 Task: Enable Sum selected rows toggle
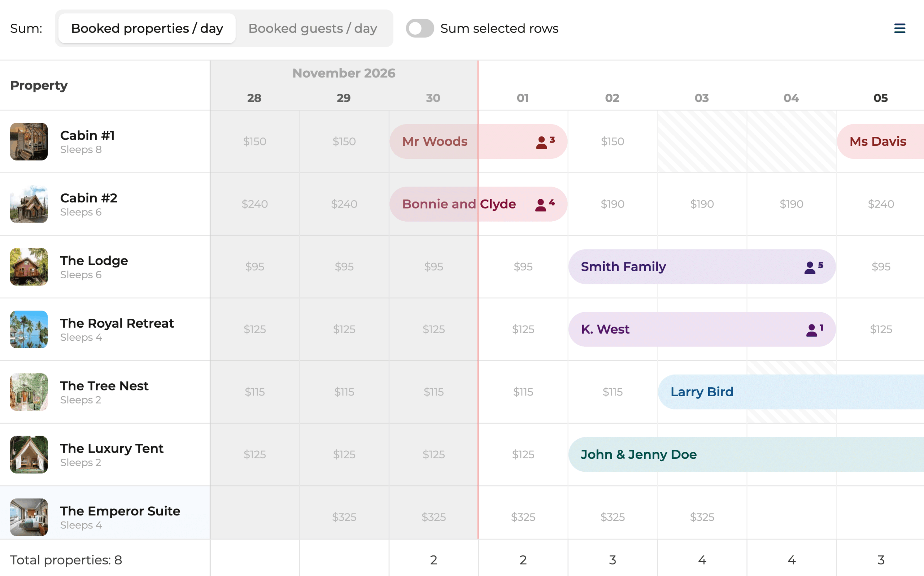coord(420,28)
